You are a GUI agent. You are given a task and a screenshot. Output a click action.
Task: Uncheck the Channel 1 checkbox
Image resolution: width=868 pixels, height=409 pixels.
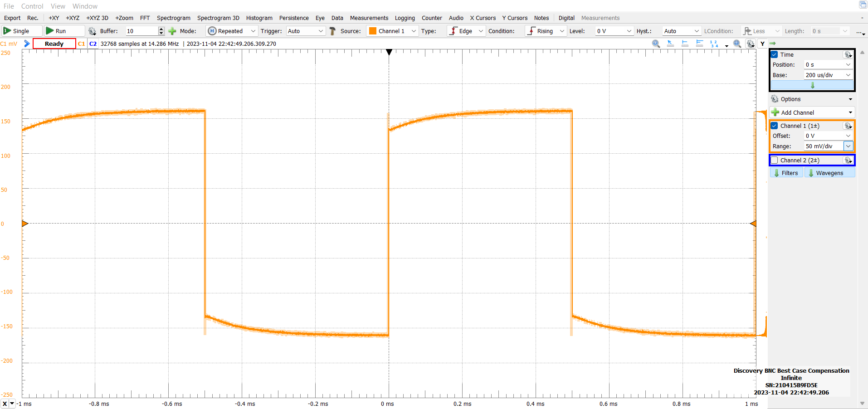pos(775,126)
